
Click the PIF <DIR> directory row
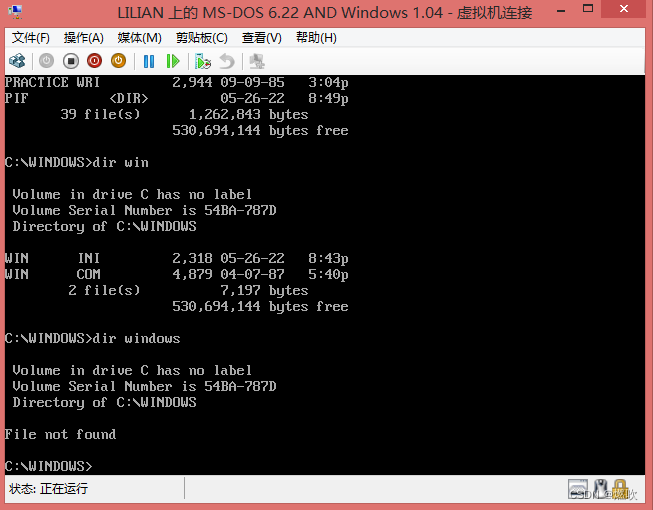pos(177,99)
